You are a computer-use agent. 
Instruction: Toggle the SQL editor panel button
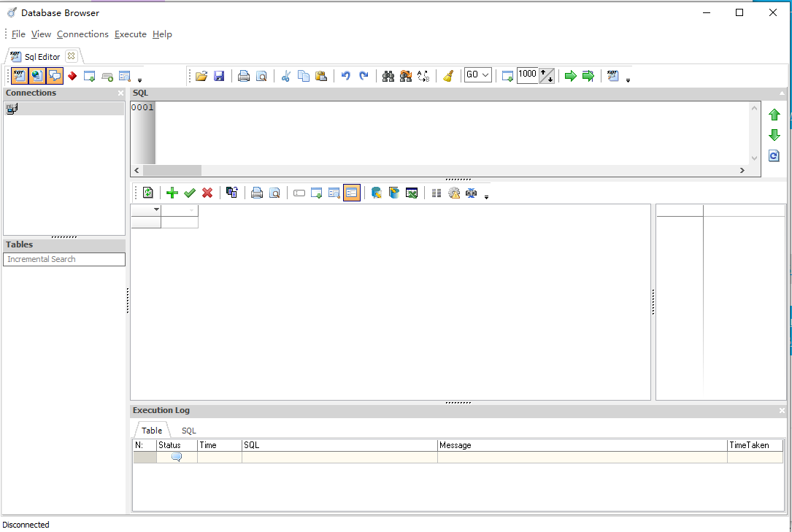pyautogui.click(x=19, y=76)
